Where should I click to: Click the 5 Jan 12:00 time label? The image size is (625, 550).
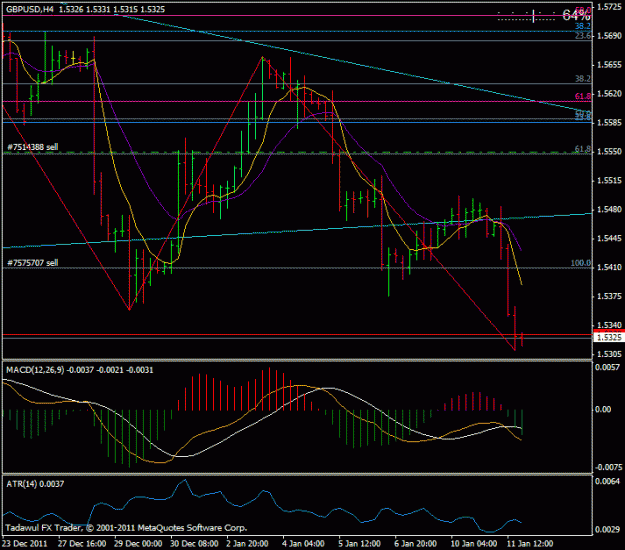point(360,544)
